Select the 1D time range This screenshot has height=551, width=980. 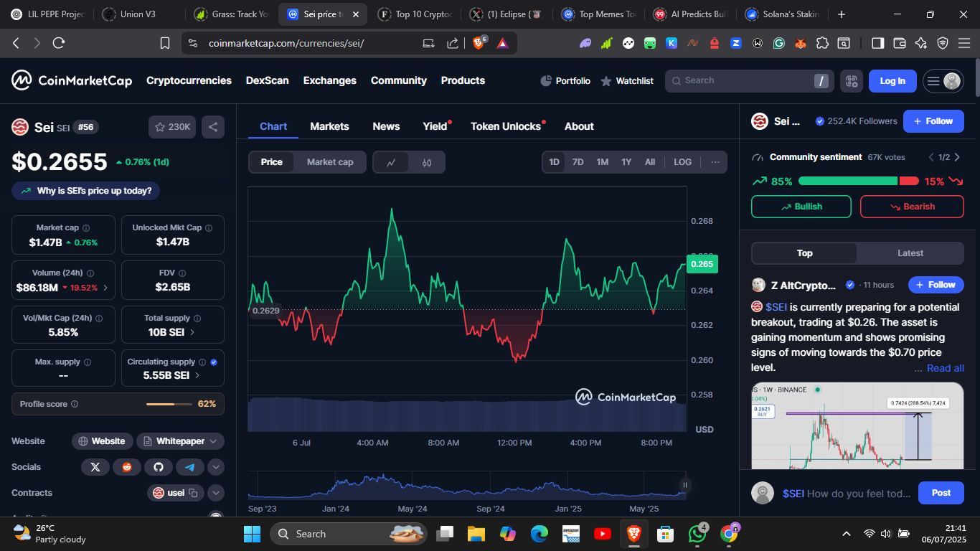[x=555, y=162]
